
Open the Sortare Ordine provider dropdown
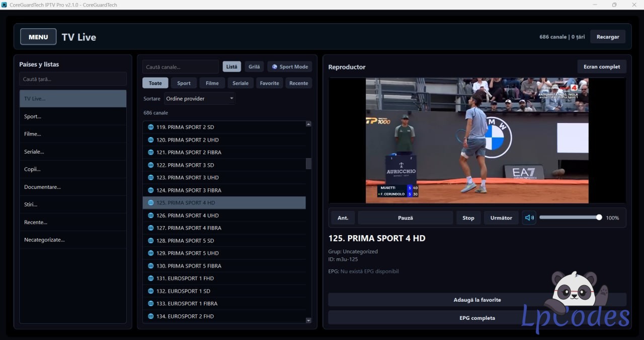pos(200,99)
